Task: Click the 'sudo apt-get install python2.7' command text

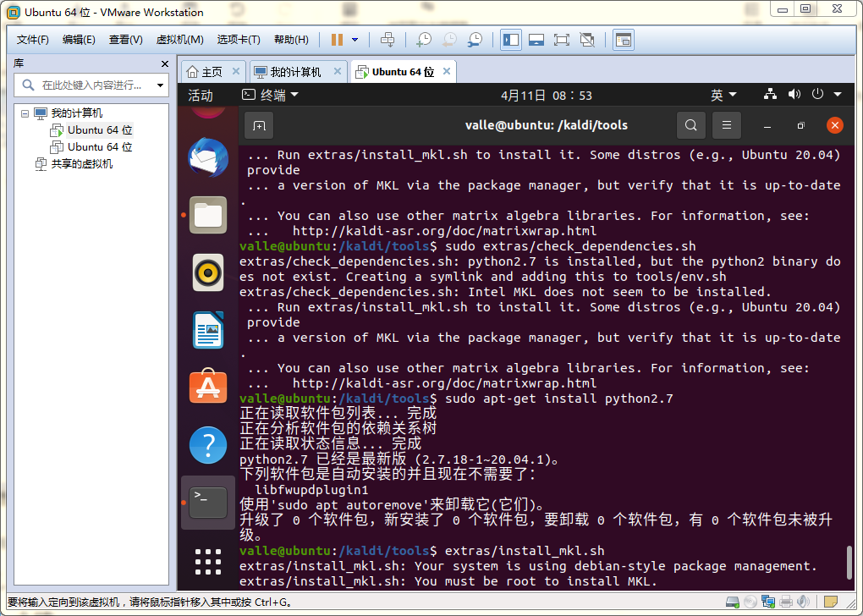Action: click(x=558, y=399)
